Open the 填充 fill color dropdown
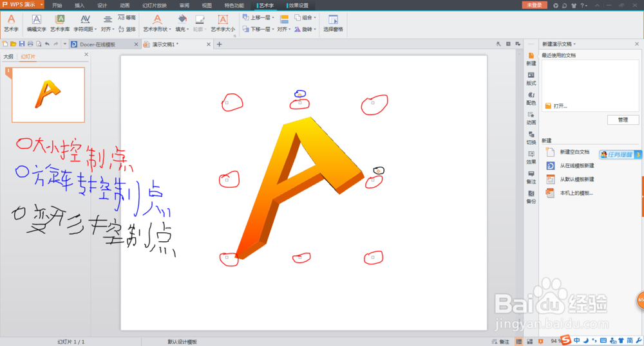This screenshot has width=644, height=346. [182, 23]
